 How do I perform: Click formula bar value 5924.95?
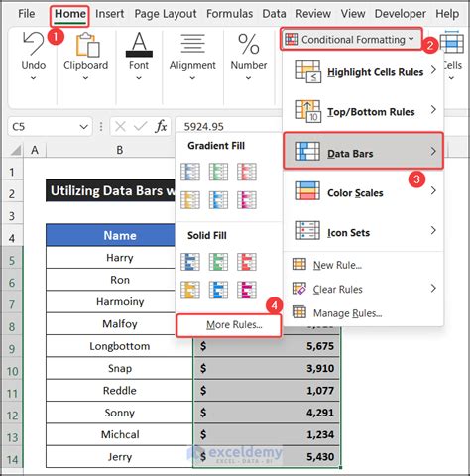coord(203,126)
